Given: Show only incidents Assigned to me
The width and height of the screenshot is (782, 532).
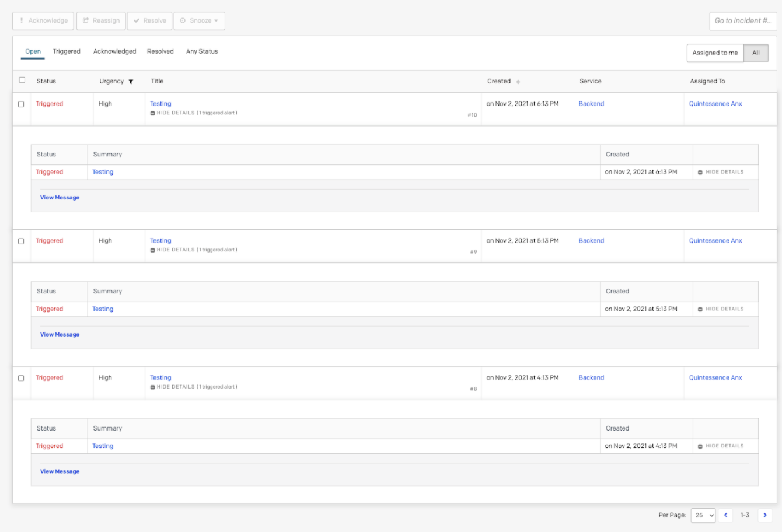Looking at the screenshot, I should point(715,52).
